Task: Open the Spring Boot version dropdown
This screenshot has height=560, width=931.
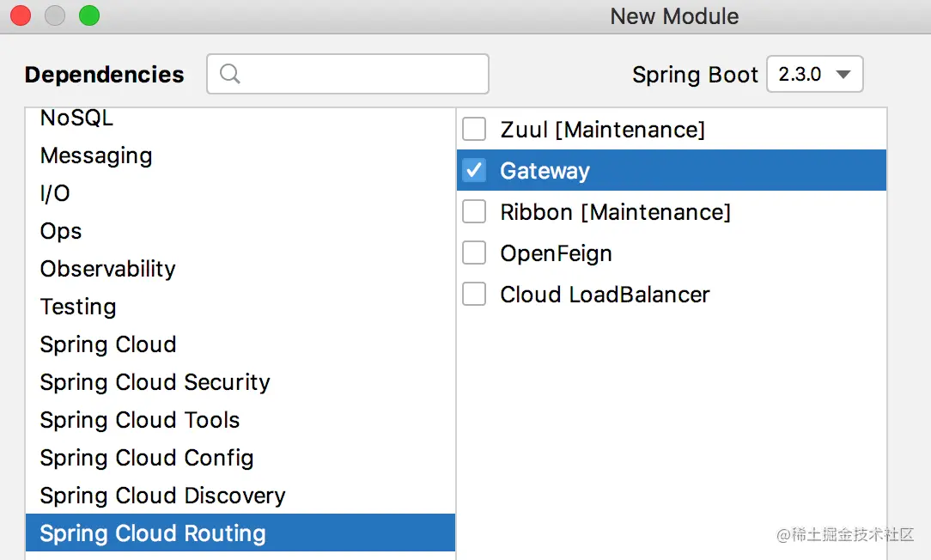Action: click(814, 75)
